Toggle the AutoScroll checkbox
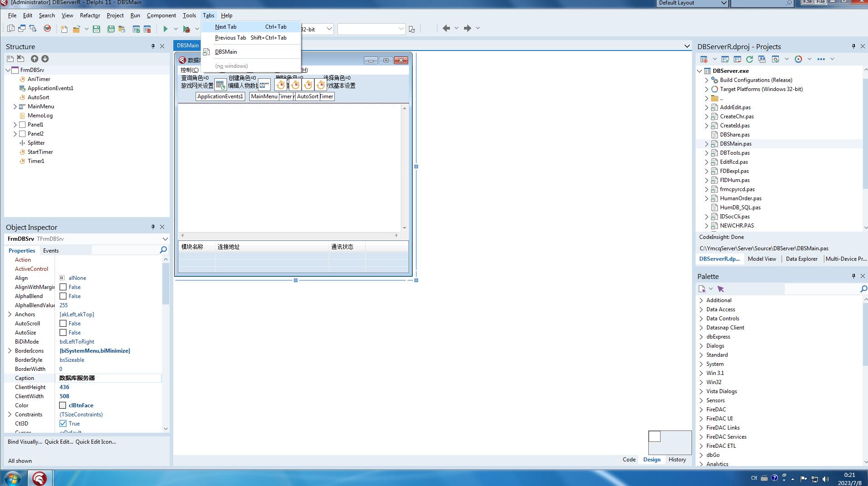Image resolution: width=868 pixels, height=486 pixels. click(63, 324)
